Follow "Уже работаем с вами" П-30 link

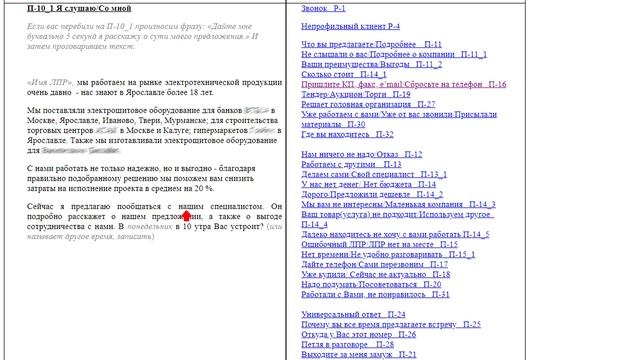click(x=399, y=119)
